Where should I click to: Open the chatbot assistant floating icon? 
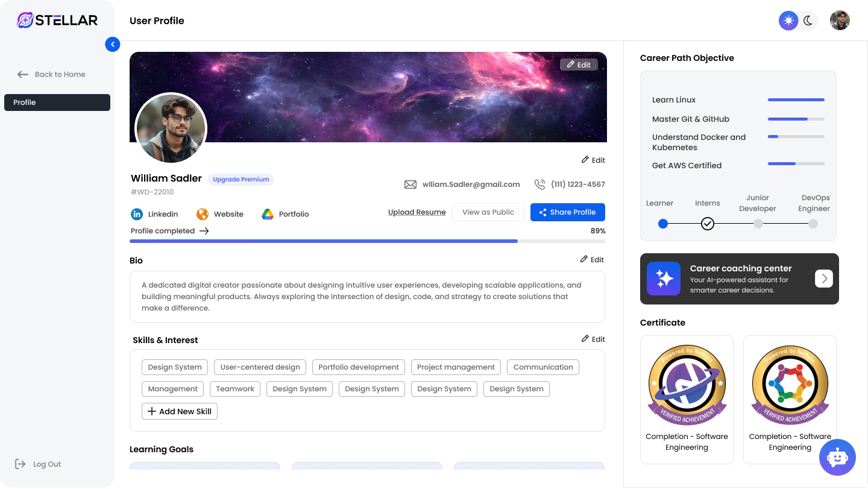pos(837,458)
